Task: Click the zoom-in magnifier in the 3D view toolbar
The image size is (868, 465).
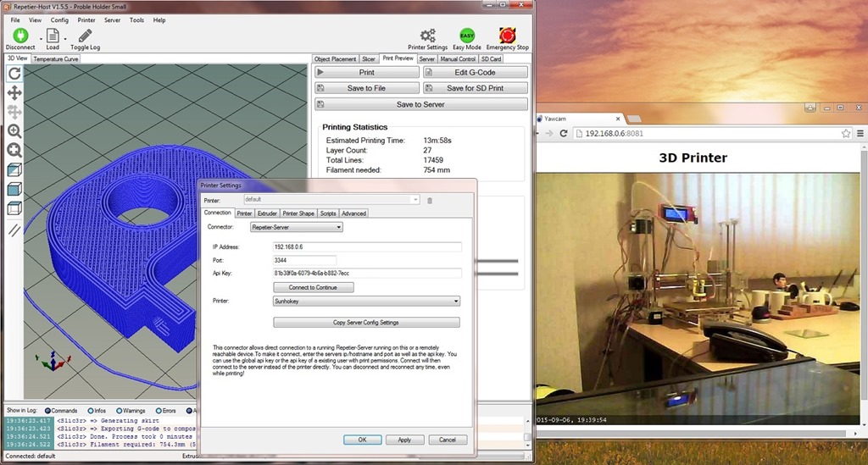Action: 14,131
